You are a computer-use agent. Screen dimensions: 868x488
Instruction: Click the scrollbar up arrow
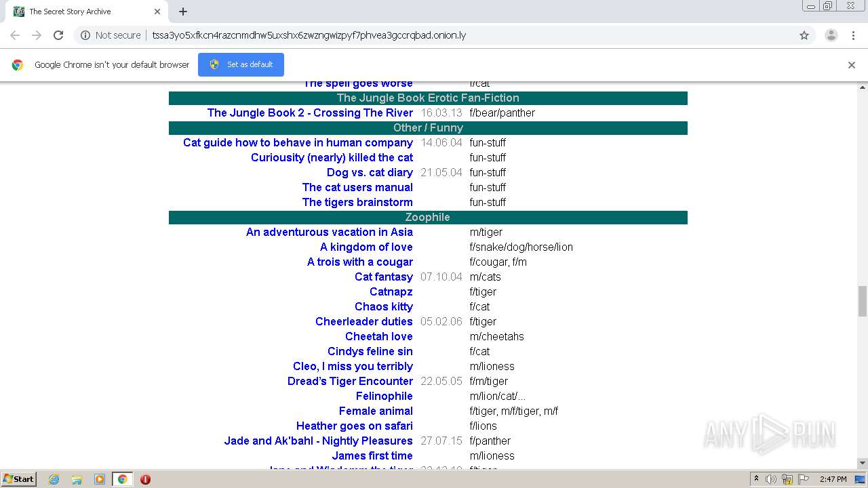coord(863,87)
